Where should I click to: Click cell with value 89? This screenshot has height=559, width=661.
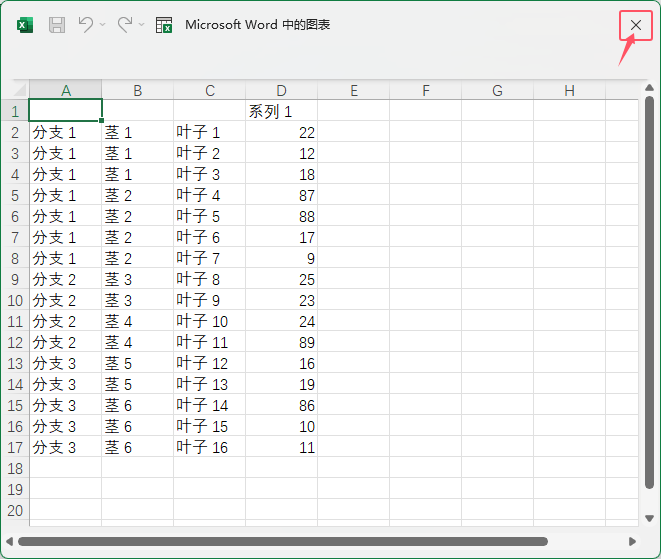pyautogui.click(x=281, y=342)
